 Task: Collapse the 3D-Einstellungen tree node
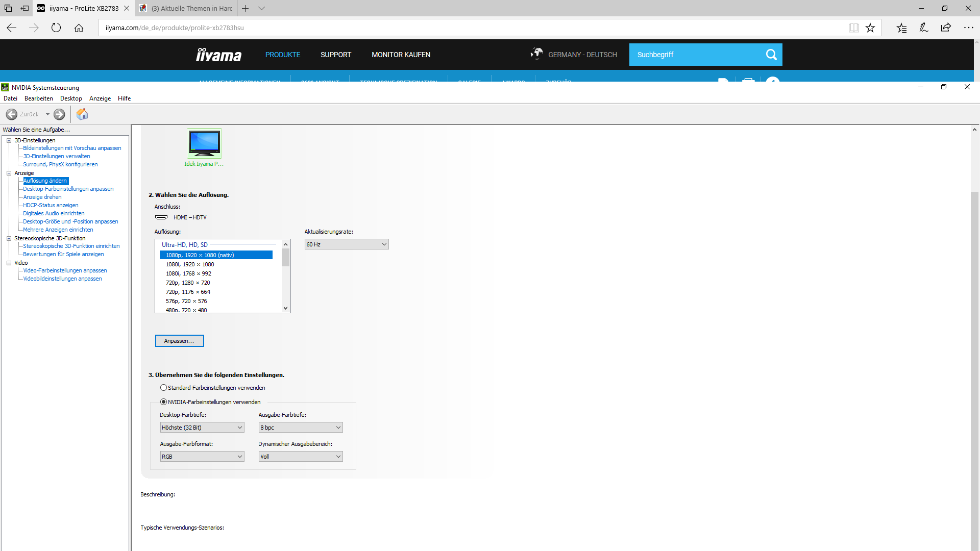(x=9, y=140)
